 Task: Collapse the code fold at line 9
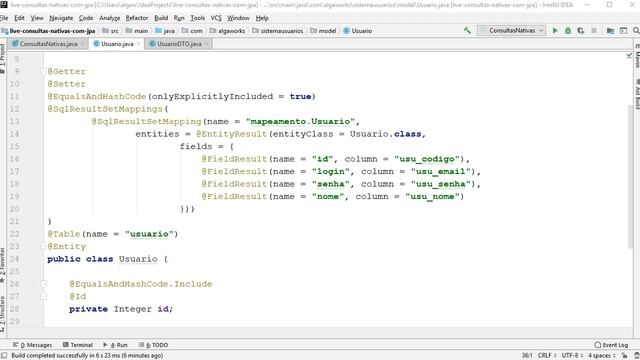click(x=43, y=71)
